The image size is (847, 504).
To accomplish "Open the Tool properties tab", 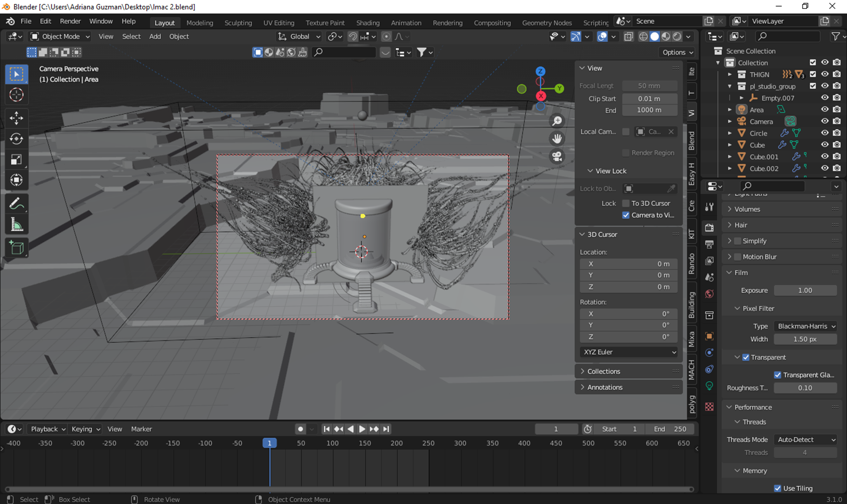I will (x=709, y=207).
